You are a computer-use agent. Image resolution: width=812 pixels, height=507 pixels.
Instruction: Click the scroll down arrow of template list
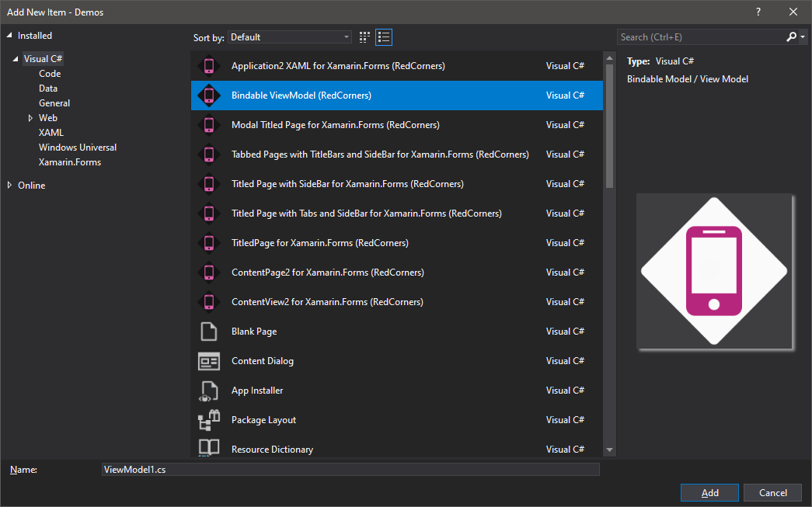point(609,450)
